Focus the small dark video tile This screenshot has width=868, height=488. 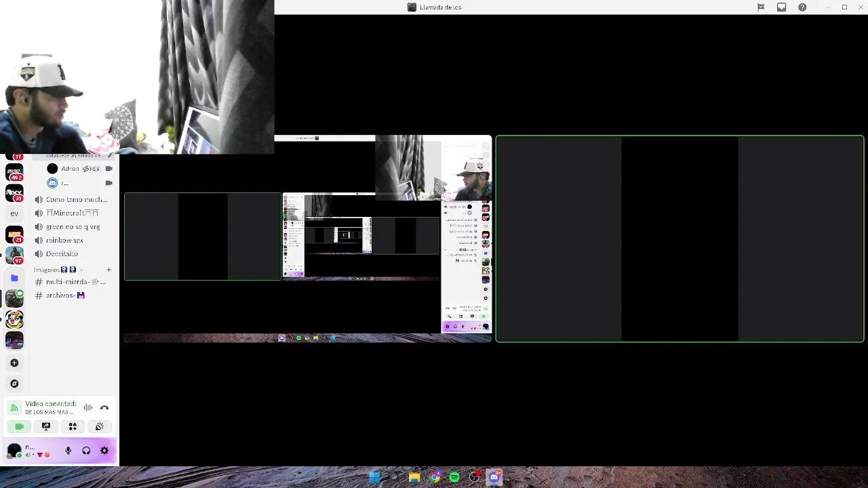[202, 236]
